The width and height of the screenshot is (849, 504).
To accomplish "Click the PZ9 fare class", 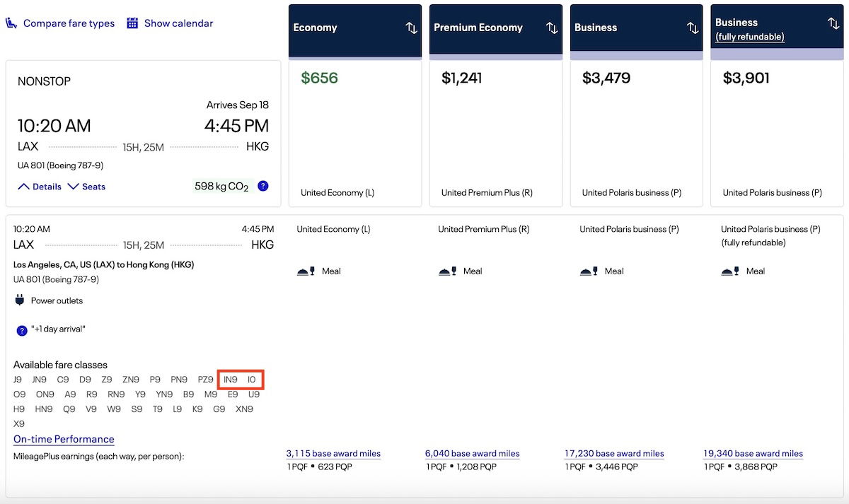I will pyautogui.click(x=205, y=380).
